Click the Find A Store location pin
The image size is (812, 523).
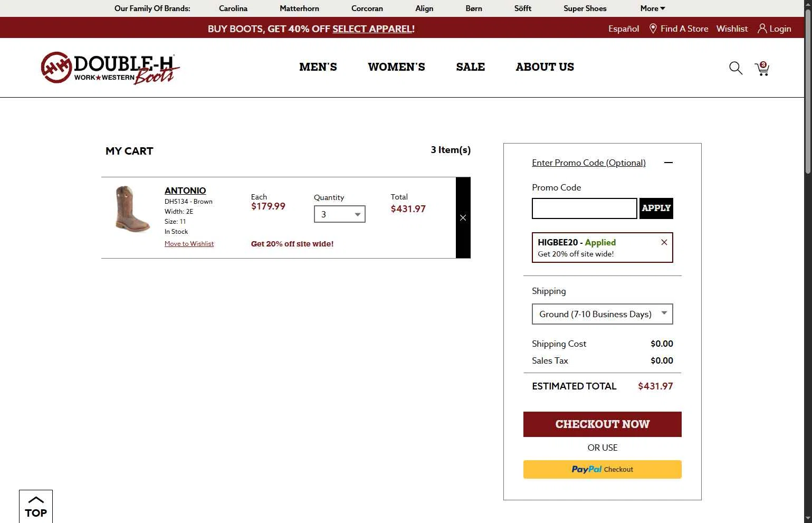point(653,28)
